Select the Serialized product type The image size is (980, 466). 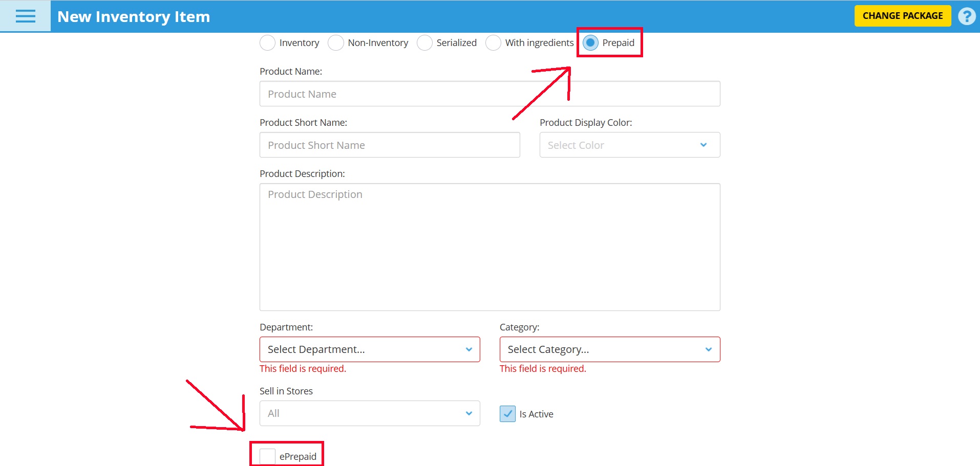point(424,43)
